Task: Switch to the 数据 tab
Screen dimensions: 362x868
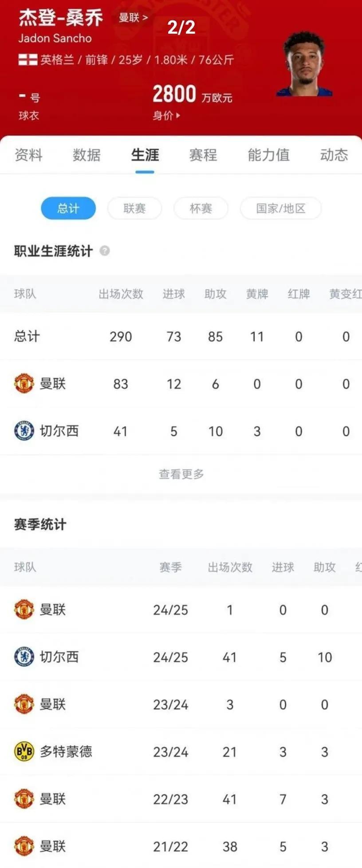Action: pos(87,155)
